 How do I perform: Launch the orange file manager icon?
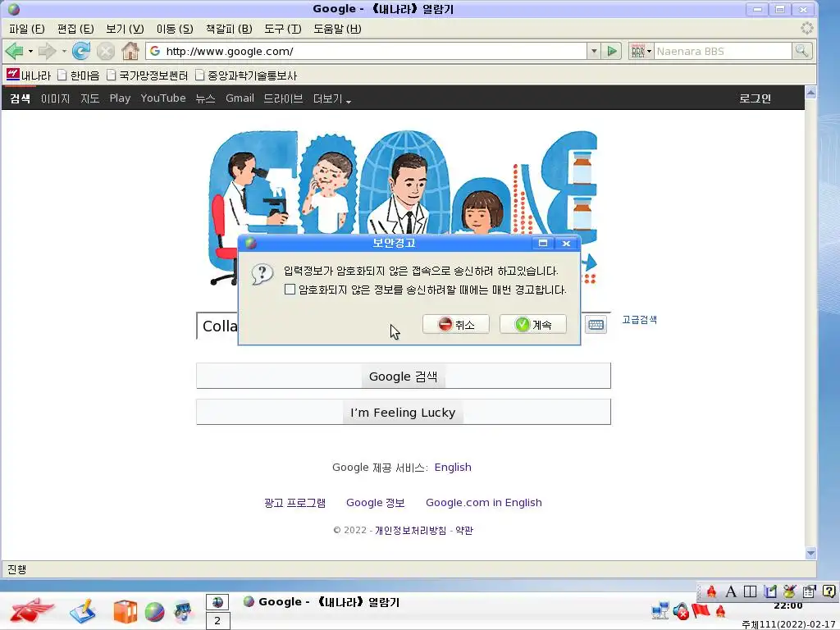125,612
